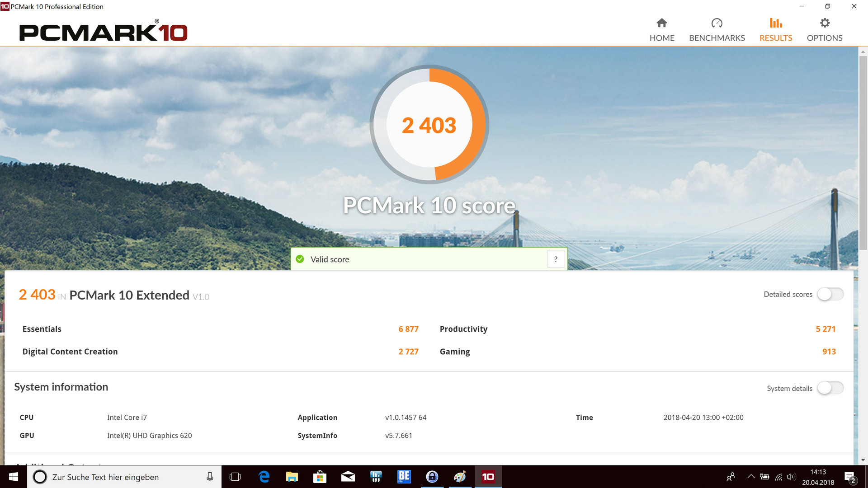Click the RESULTS bar chart icon
The height and width of the screenshot is (488, 868).
point(776,23)
